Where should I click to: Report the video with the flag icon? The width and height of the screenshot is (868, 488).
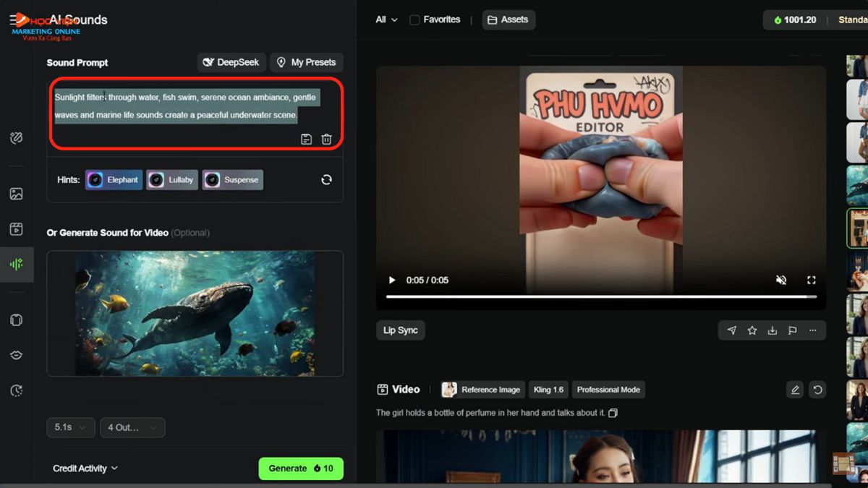tap(793, 330)
